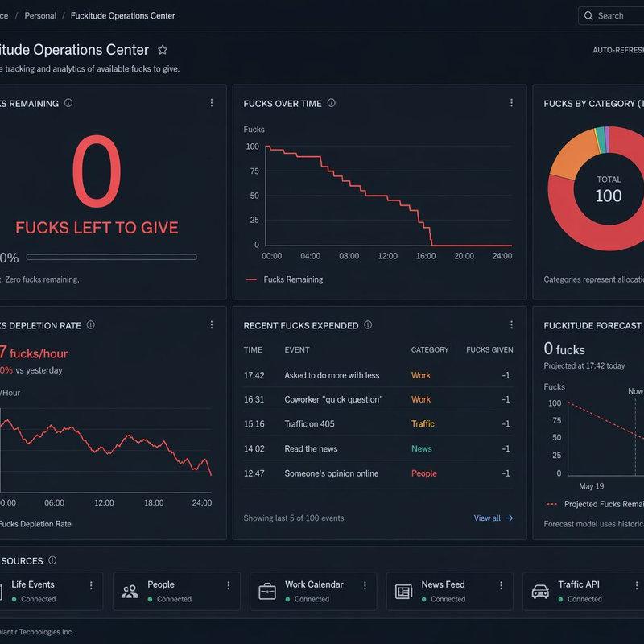The image size is (644, 644).
Task: Select row "Asked to do more with less"
Action: [x=378, y=375]
